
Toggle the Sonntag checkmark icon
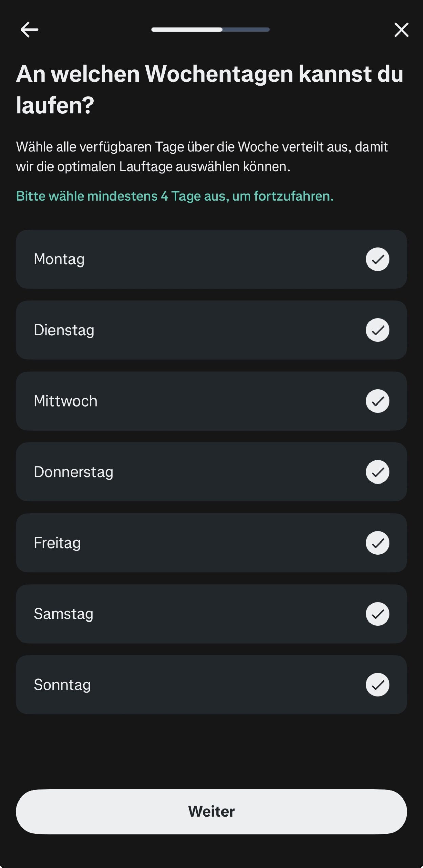click(377, 685)
